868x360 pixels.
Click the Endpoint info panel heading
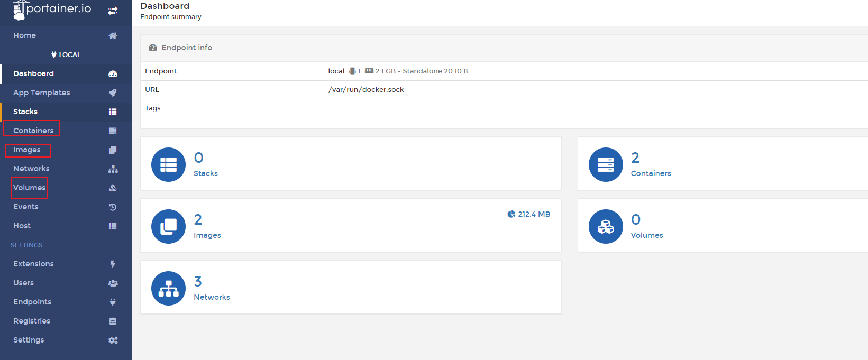187,48
